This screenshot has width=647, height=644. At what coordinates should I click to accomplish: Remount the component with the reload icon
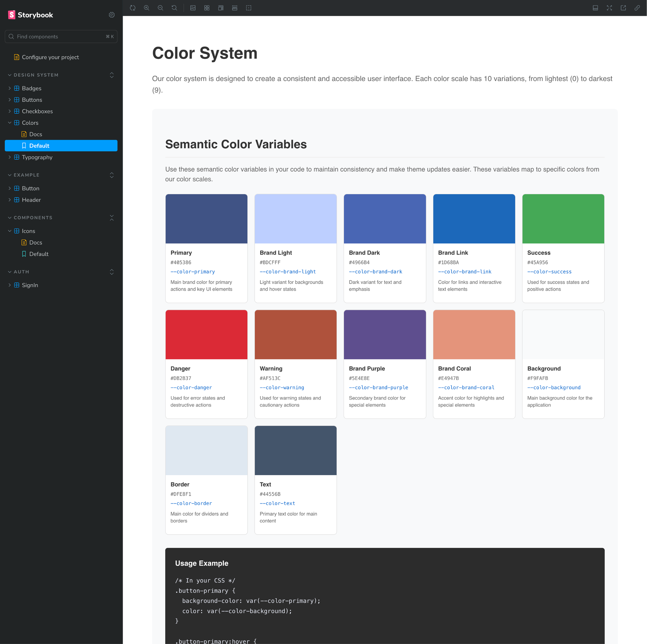click(x=133, y=8)
